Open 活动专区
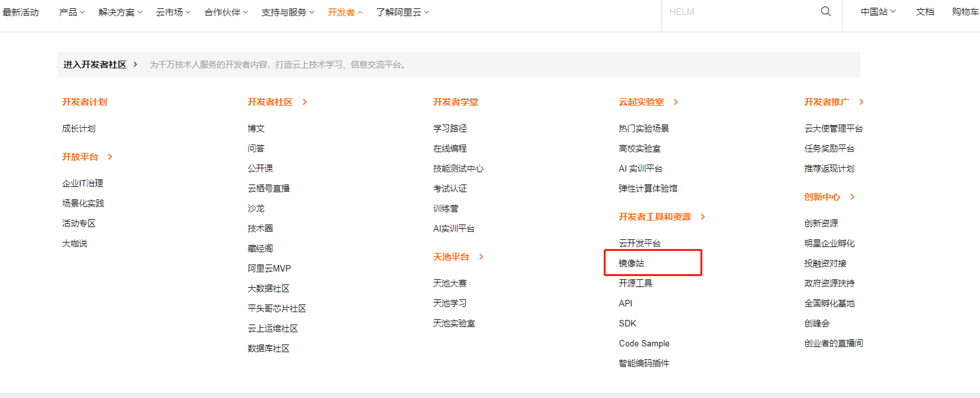The image size is (980, 398). [79, 223]
